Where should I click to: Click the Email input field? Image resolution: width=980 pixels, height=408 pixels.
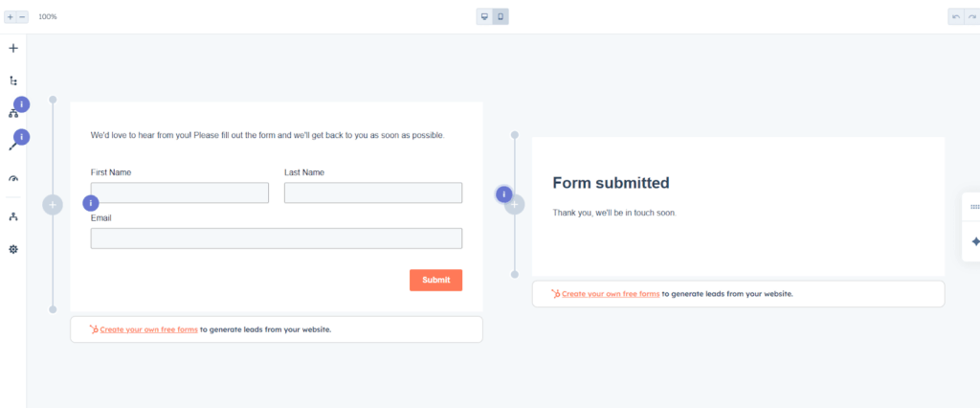(277, 238)
